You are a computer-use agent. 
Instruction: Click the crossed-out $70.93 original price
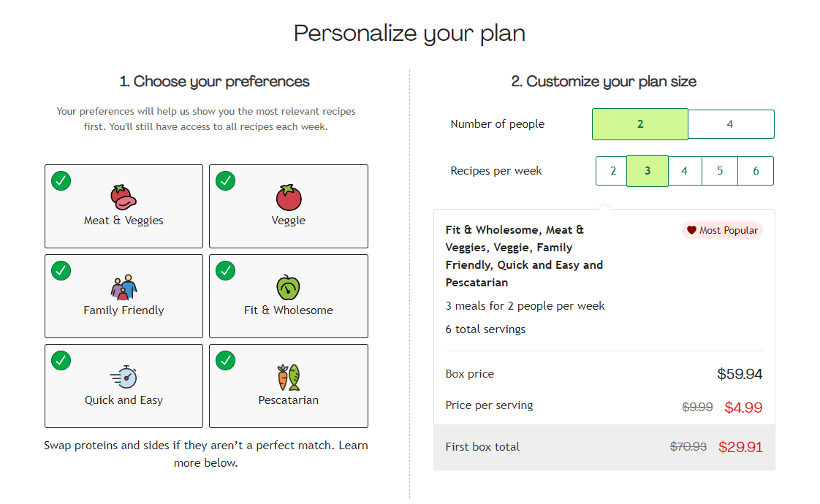coord(688,446)
